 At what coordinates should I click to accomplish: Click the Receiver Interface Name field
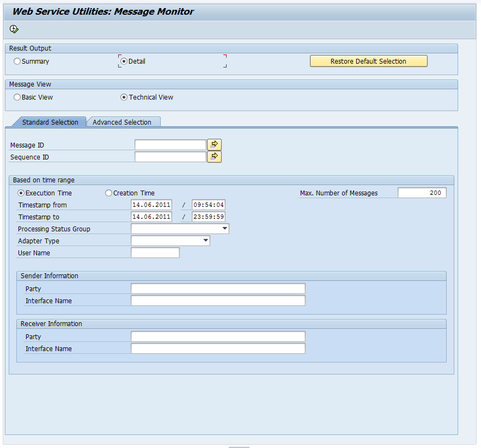pyautogui.click(x=217, y=348)
